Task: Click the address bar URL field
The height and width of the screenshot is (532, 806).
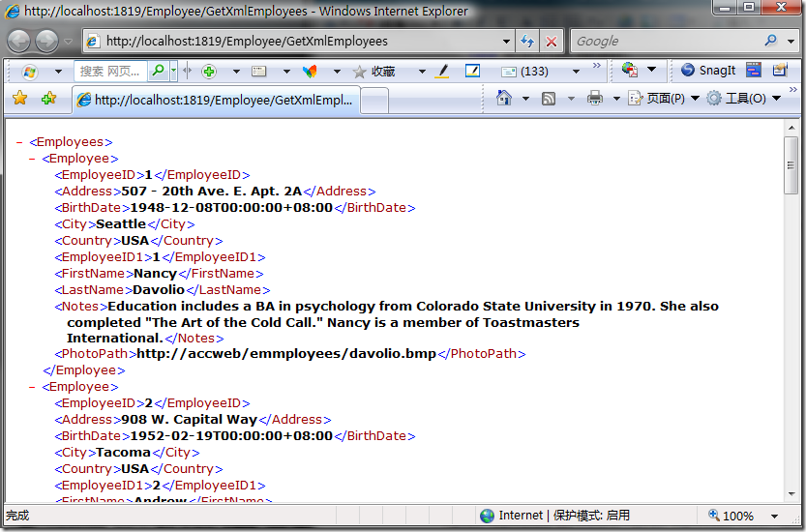Action: click(293, 42)
